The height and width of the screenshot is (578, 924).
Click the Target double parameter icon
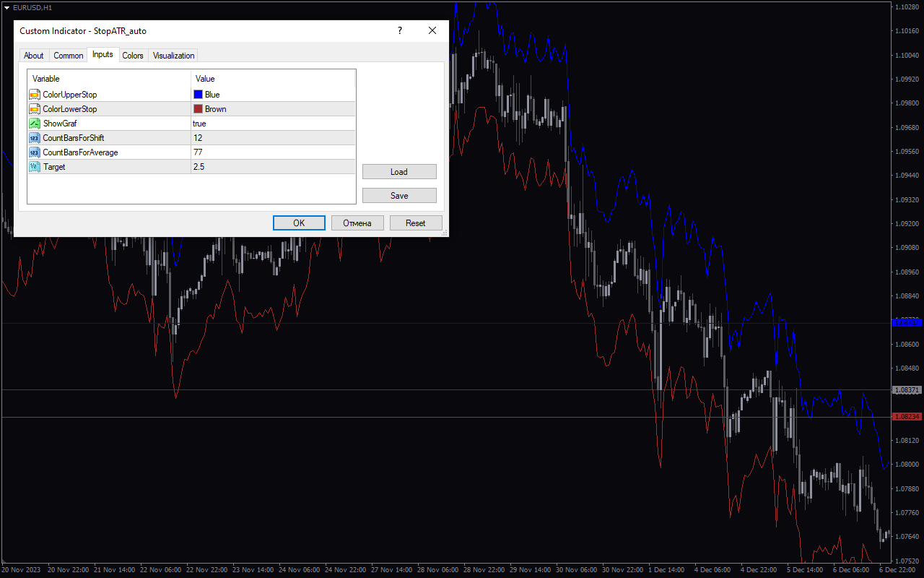tap(34, 167)
